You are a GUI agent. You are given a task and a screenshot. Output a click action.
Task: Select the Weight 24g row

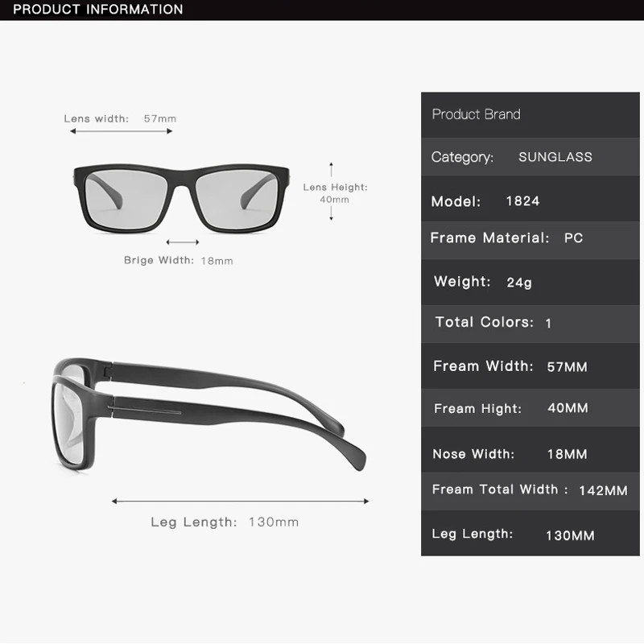pos(530,283)
